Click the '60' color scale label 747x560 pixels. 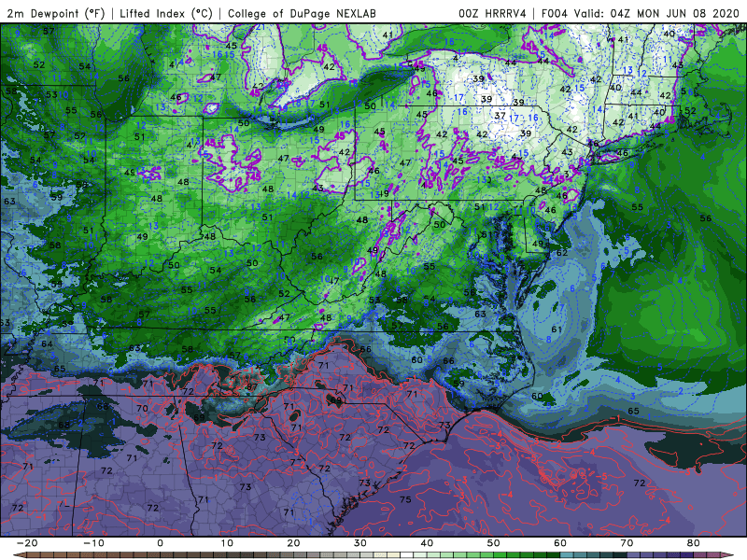(560, 543)
